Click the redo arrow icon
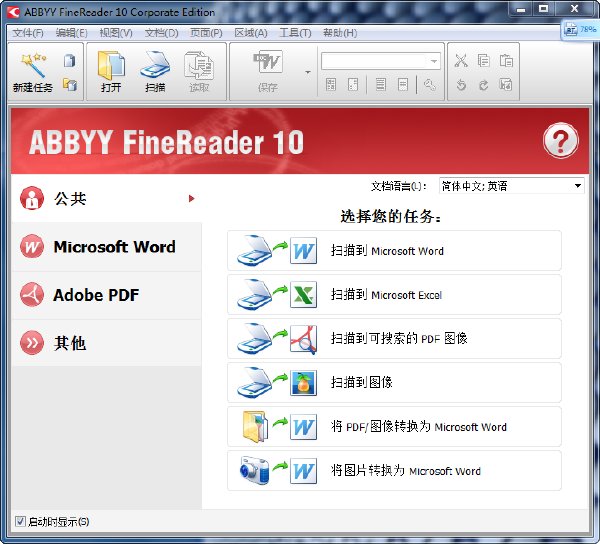This screenshot has width=600, height=544. (484, 85)
